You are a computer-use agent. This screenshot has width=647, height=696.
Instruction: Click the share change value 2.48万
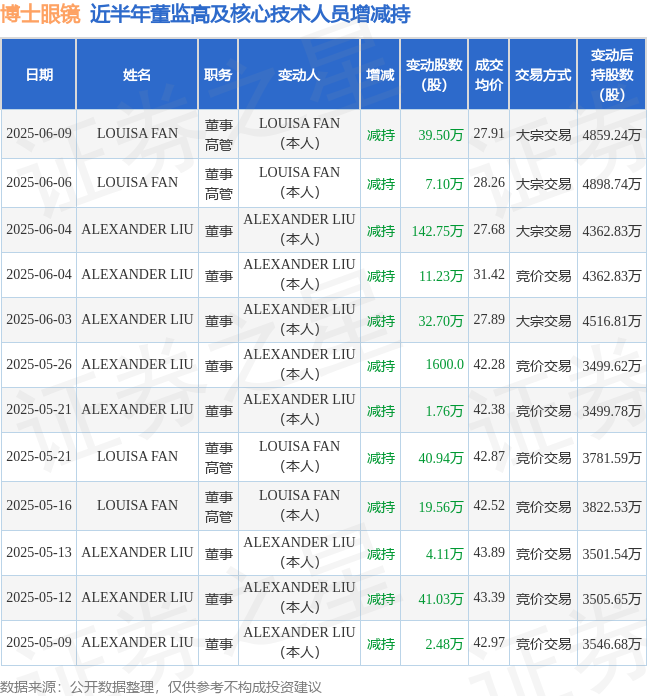(444, 644)
